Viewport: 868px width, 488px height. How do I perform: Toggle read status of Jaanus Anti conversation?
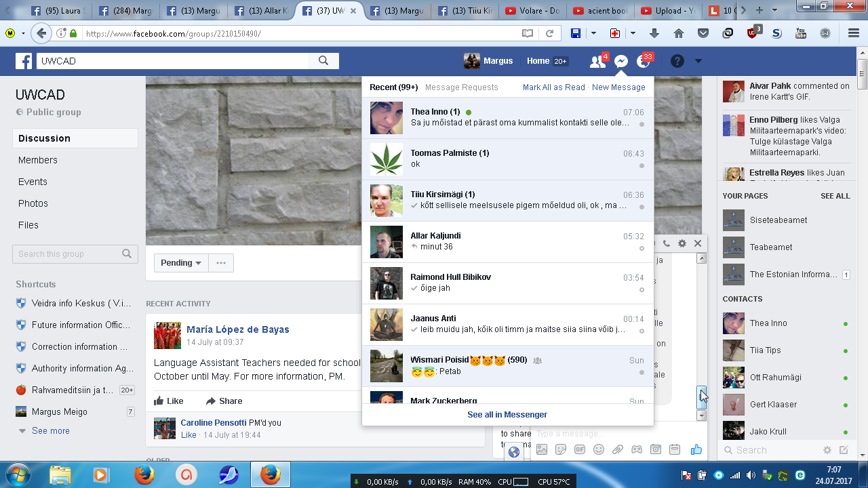click(642, 331)
